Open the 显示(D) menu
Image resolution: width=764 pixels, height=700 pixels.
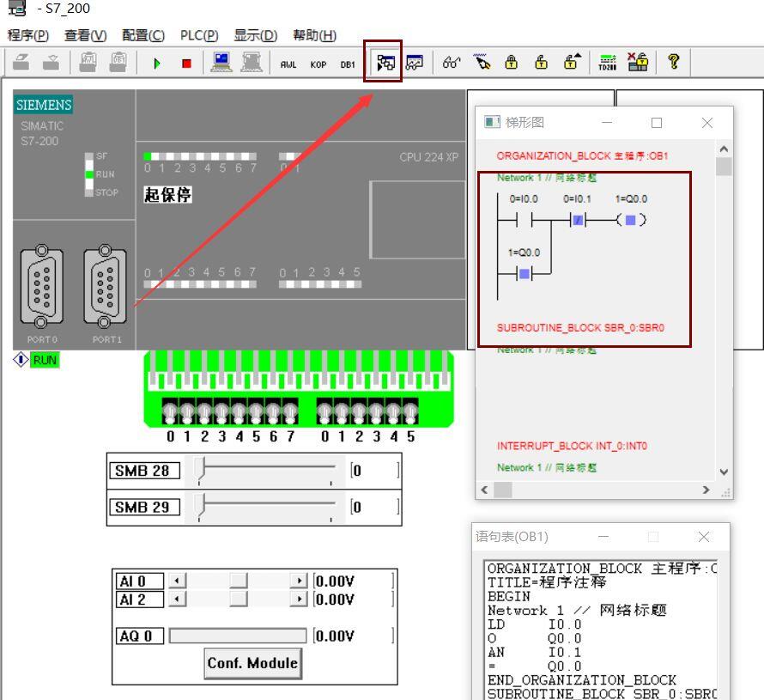[x=255, y=35]
